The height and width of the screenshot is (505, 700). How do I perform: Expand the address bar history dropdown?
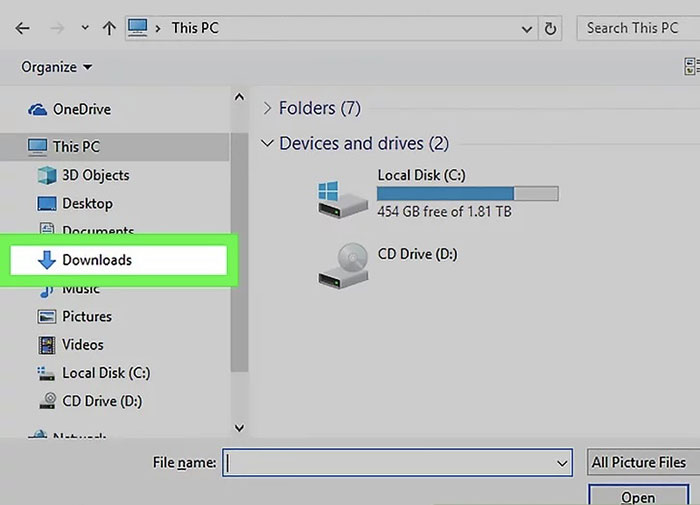(527, 29)
